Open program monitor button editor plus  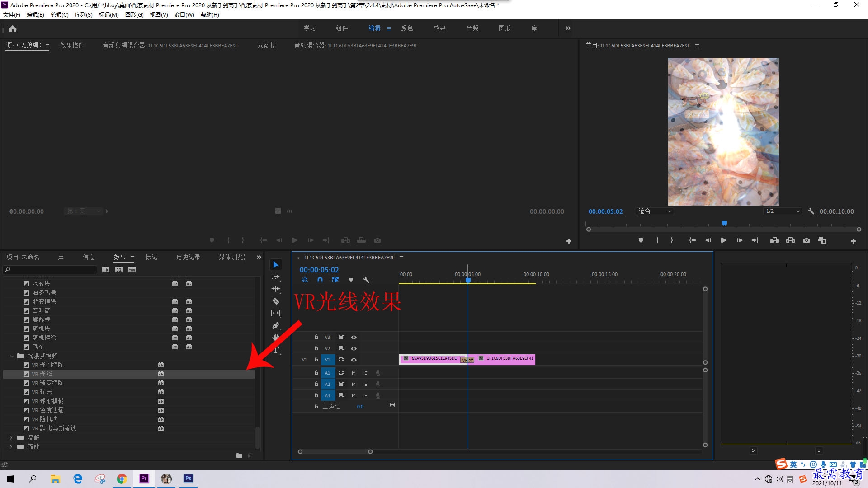(853, 241)
